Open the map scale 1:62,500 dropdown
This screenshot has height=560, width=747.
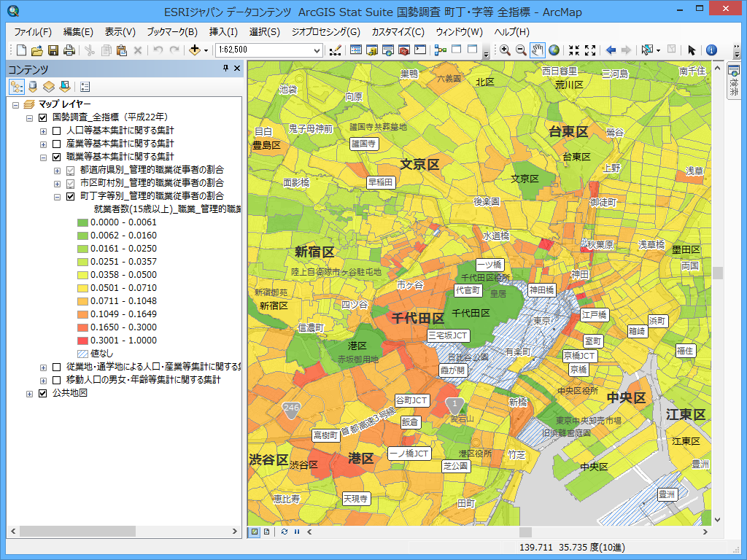pyautogui.click(x=317, y=50)
